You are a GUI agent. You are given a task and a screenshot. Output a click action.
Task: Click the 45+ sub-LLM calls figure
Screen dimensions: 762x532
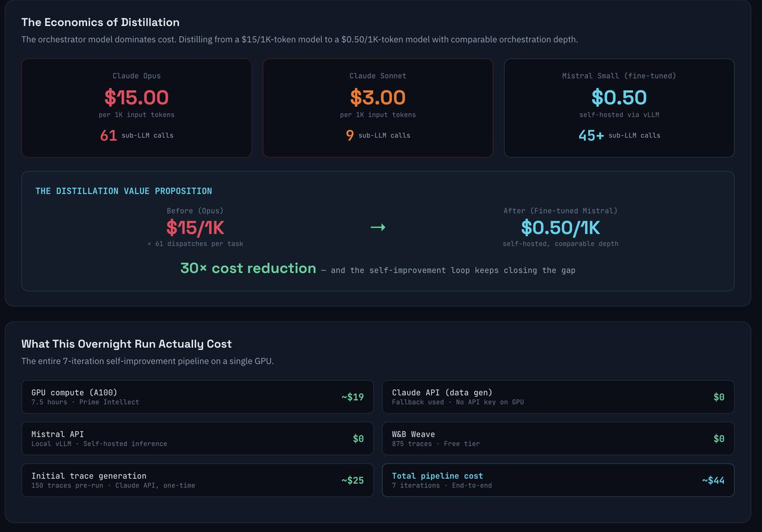(591, 135)
